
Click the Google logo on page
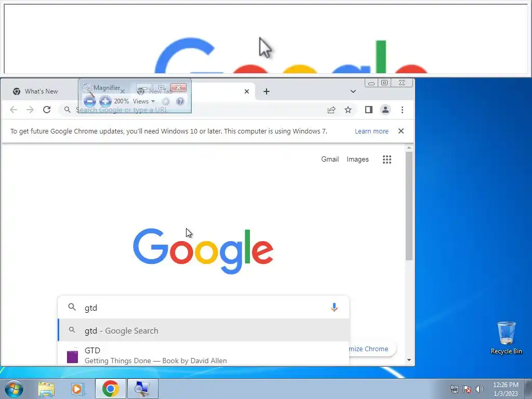[x=203, y=251]
